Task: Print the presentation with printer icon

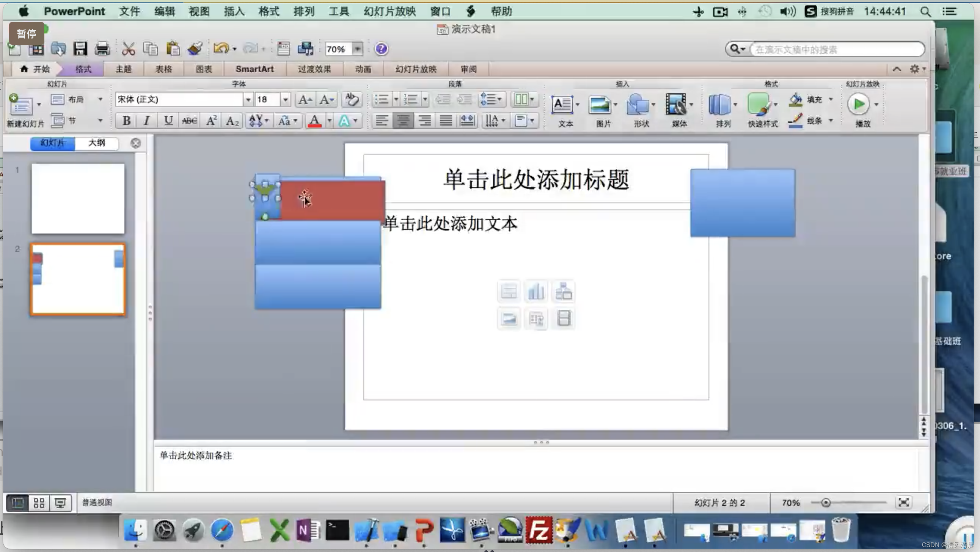Action: (102, 49)
